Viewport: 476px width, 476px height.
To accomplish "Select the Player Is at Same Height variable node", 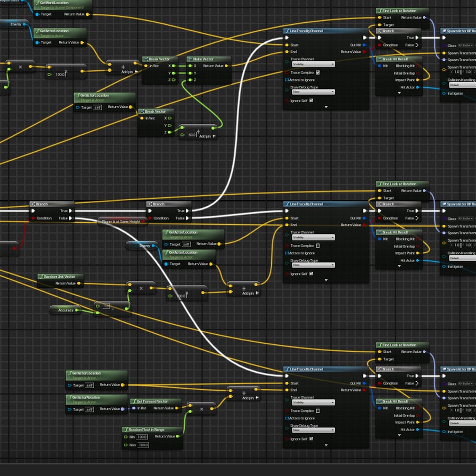I will [122, 221].
